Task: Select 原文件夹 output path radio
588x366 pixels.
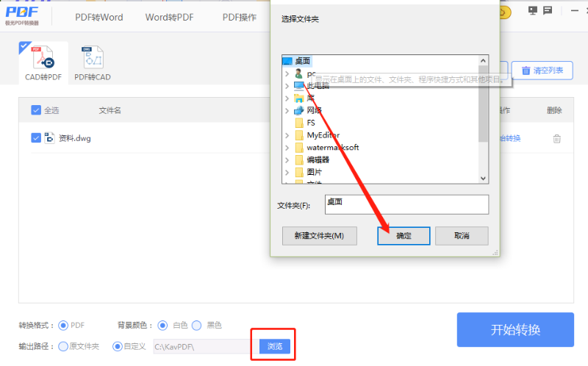Action: [63, 346]
